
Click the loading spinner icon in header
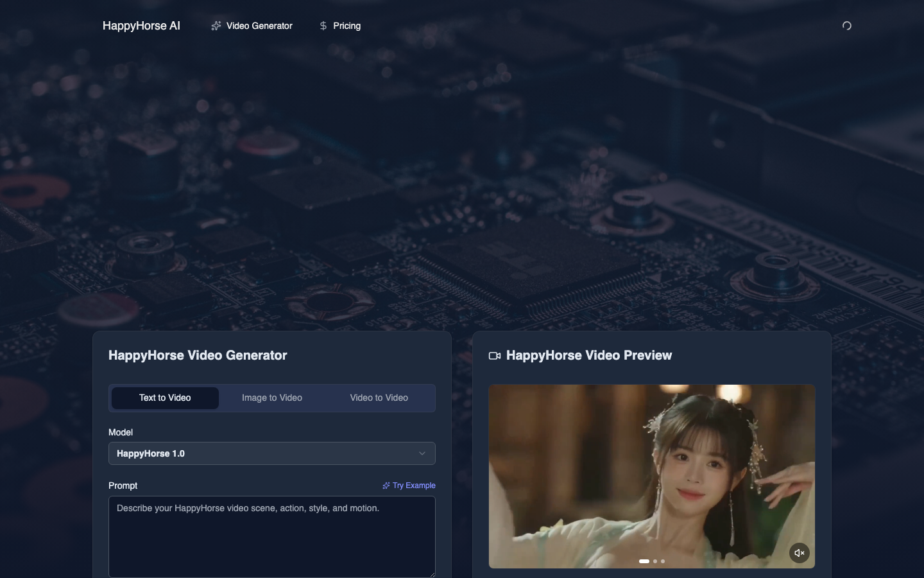(x=847, y=26)
